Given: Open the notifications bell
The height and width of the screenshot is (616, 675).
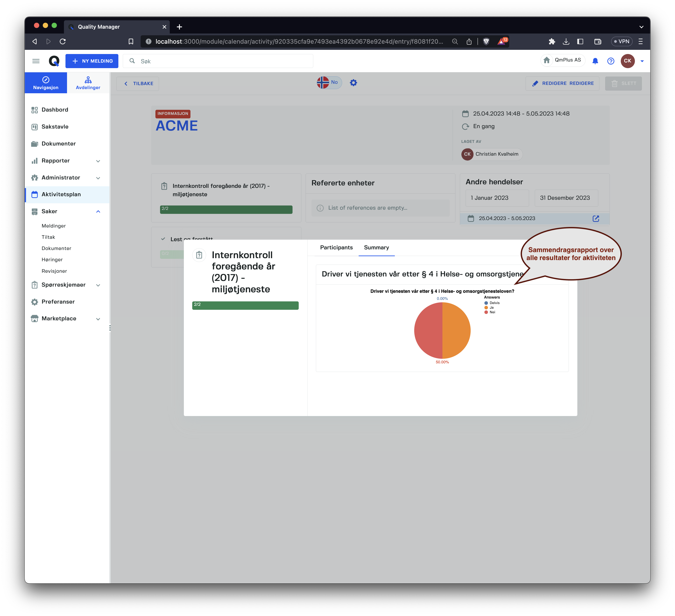Looking at the screenshot, I should [595, 61].
